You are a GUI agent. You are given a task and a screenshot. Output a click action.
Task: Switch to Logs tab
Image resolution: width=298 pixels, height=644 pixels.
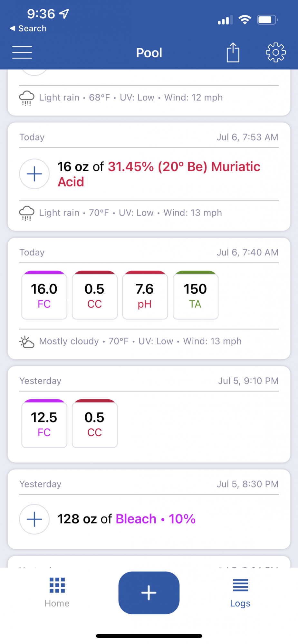click(x=240, y=592)
